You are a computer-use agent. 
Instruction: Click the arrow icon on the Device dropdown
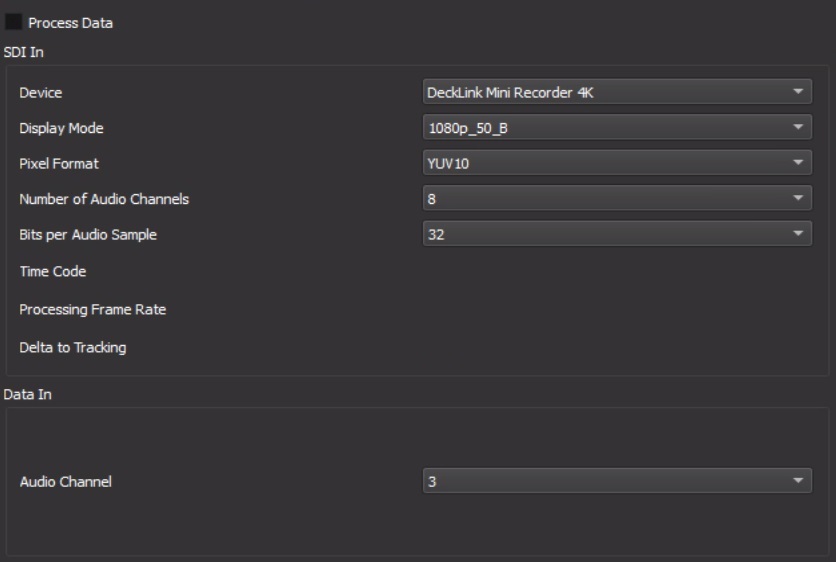pos(797,93)
